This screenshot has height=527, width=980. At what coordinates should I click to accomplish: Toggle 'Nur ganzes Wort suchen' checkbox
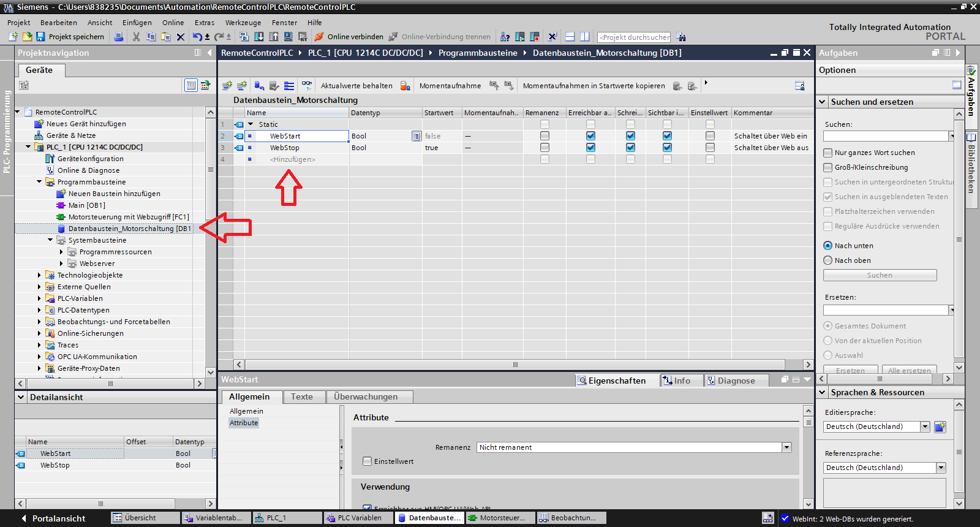[x=828, y=153]
